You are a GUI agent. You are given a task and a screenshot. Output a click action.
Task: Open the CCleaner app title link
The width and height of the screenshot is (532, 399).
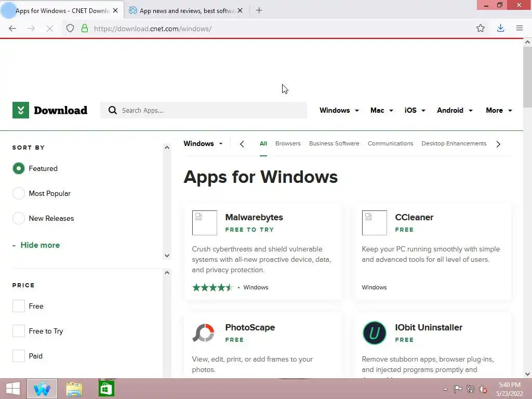[x=414, y=218]
